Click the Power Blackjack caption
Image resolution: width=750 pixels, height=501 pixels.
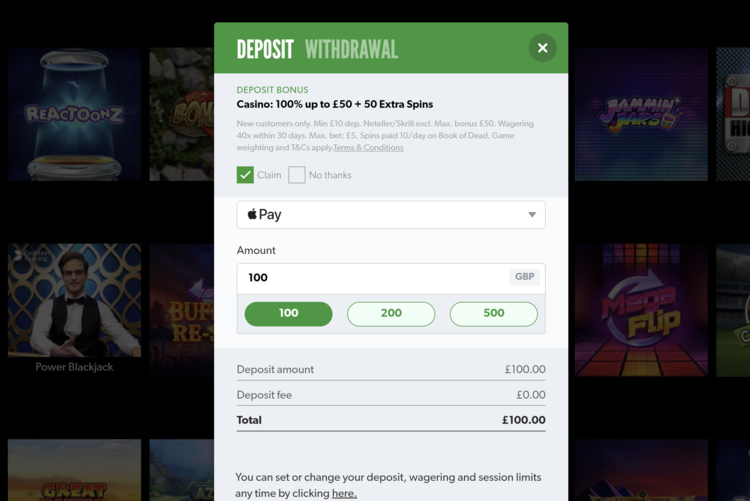tap(74, 367)
